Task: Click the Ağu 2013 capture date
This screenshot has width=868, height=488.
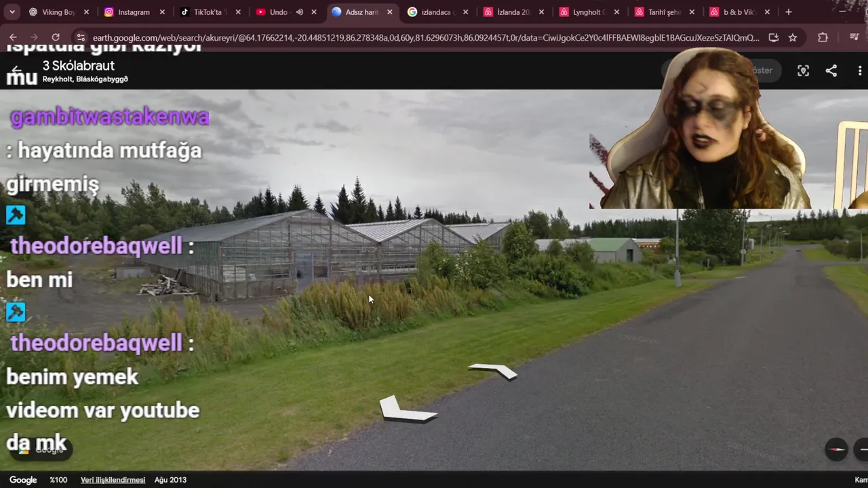Action: [170, 480]
